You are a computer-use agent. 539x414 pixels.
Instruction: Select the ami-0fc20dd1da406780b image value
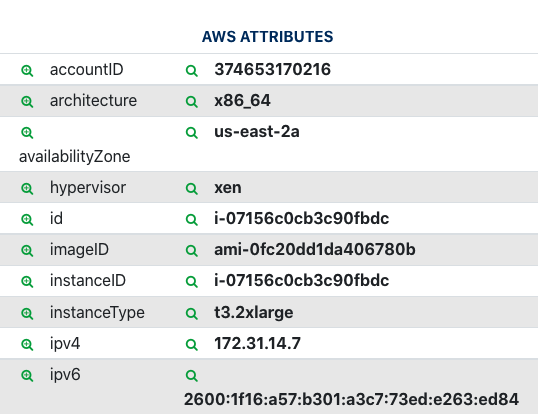coord(315,249)
